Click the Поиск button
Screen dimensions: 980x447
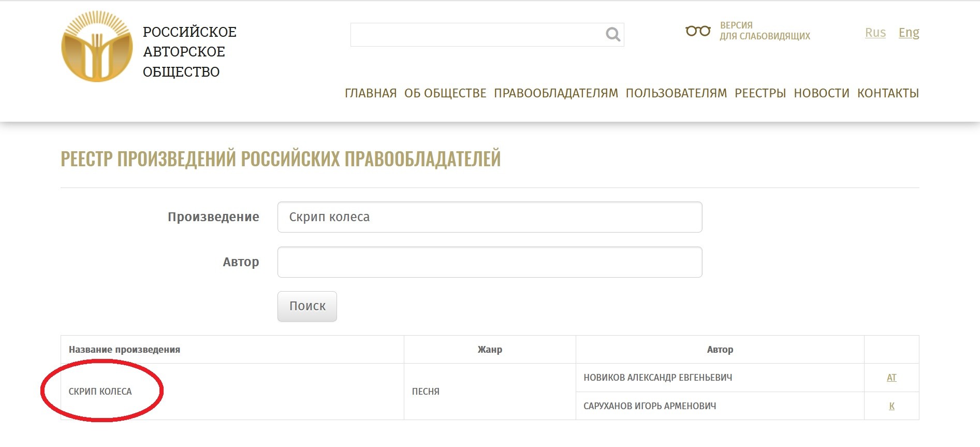pos(307,306)
